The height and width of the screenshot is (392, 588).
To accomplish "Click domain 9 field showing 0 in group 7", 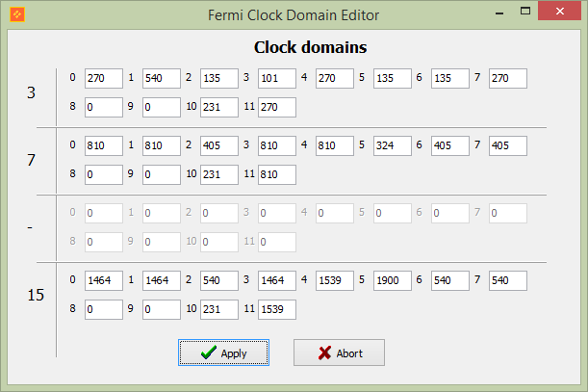I will 162,174.
